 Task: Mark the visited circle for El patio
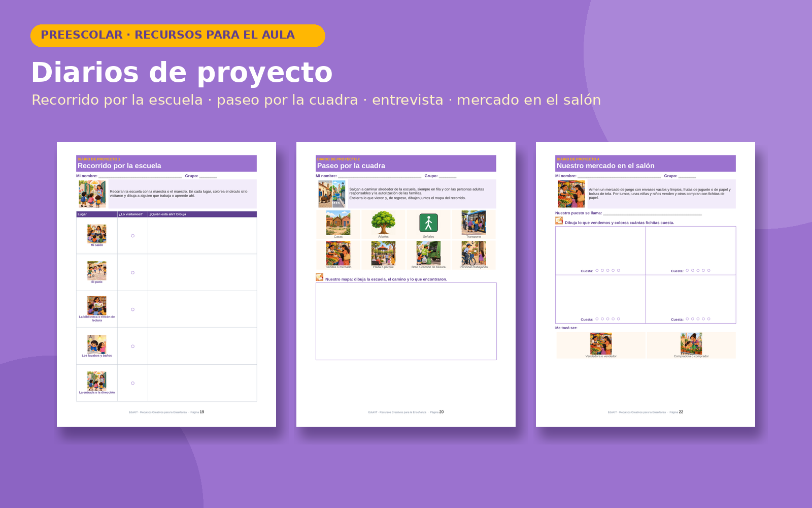133,273
